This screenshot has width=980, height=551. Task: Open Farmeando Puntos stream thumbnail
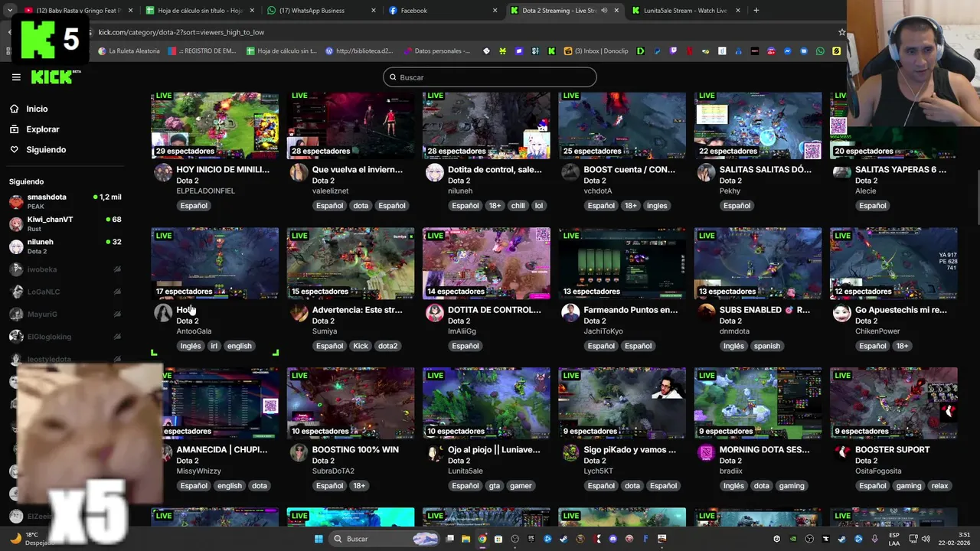click(x=622, y=262)
